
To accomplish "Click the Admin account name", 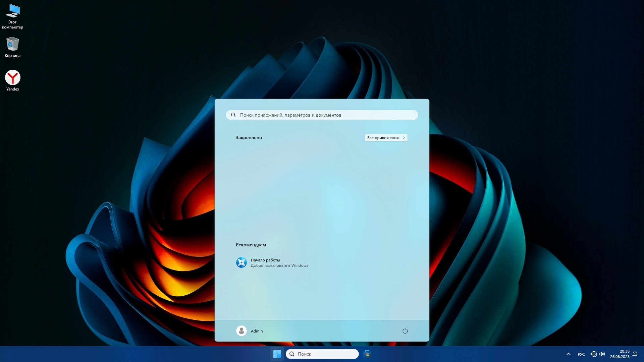I will [x=257, y=331].
